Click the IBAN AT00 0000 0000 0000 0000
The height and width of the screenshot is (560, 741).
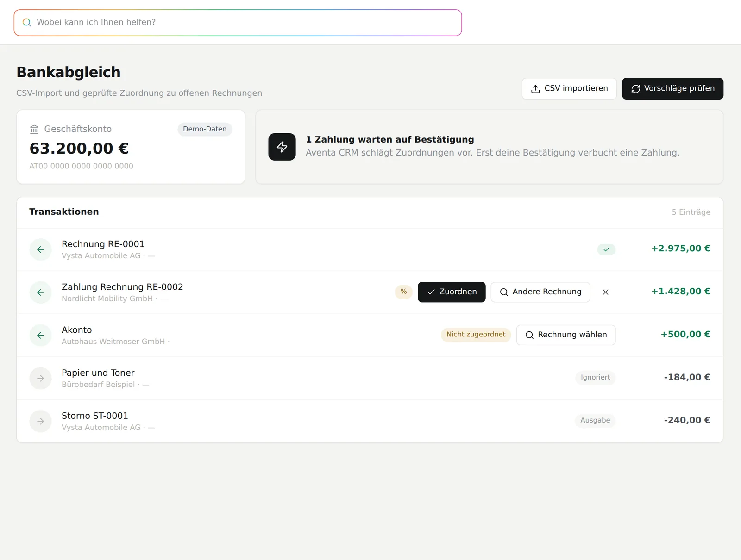tap(82, 166)
